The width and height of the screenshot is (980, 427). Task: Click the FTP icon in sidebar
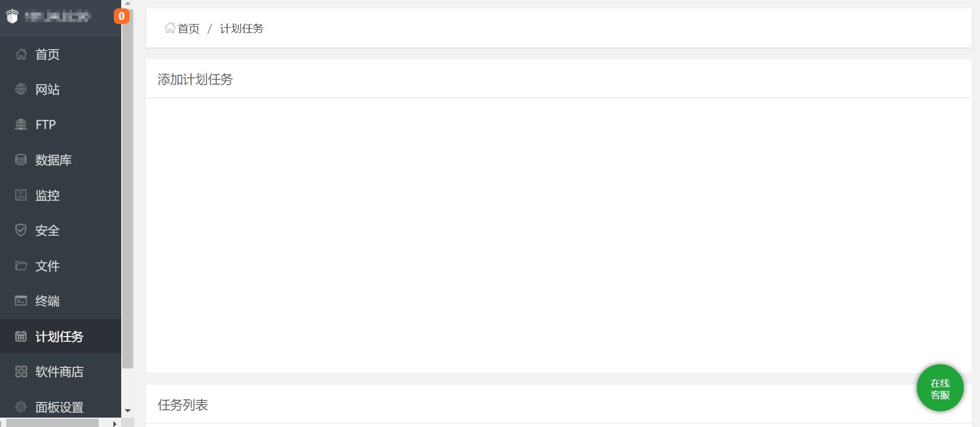[x=21, y=124]
